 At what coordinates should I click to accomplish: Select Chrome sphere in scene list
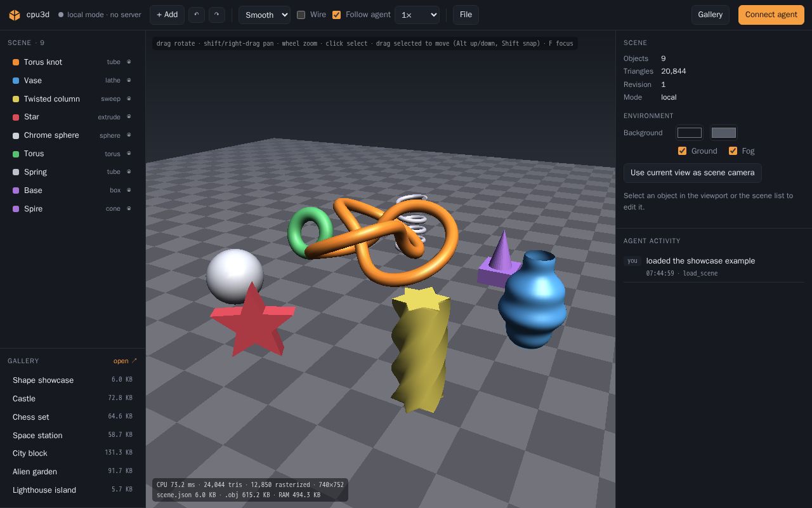[72, 135]
